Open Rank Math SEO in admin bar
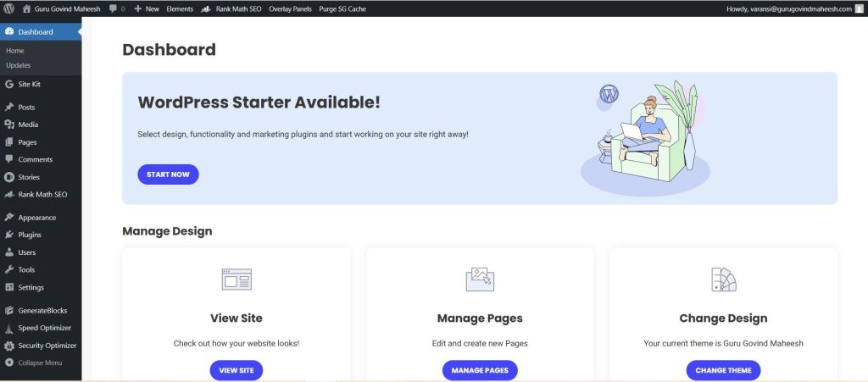This screenshot has height=382, width=868. [238, 8]
